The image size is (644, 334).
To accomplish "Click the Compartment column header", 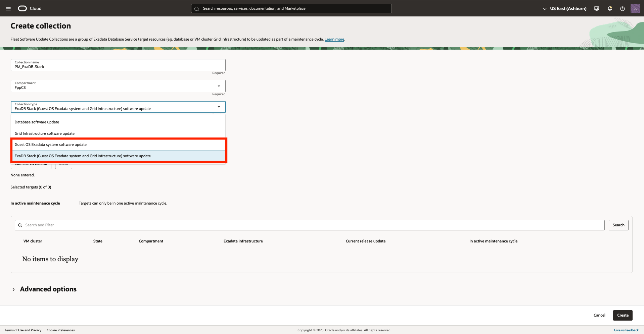I will click(x=151, y=241).
